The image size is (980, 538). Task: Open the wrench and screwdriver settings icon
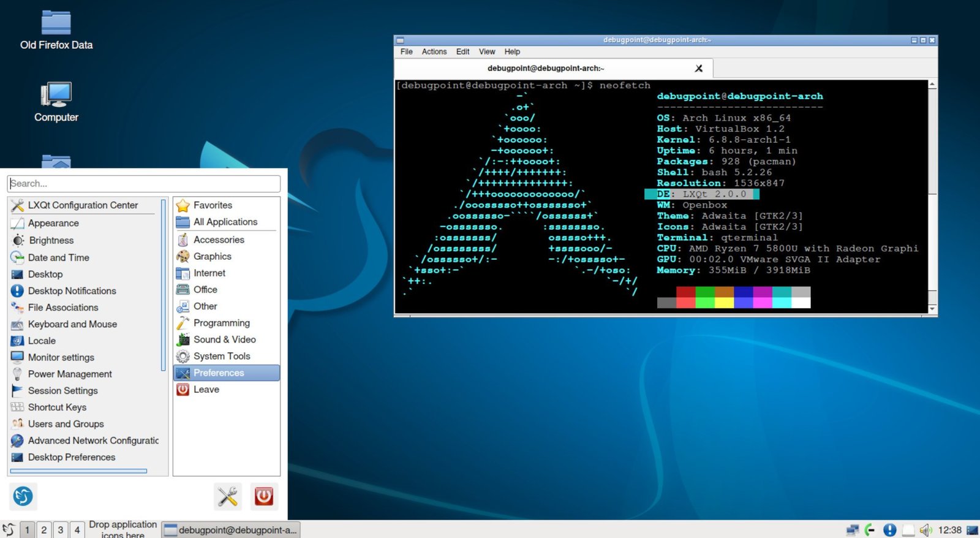tap(227, 496)
